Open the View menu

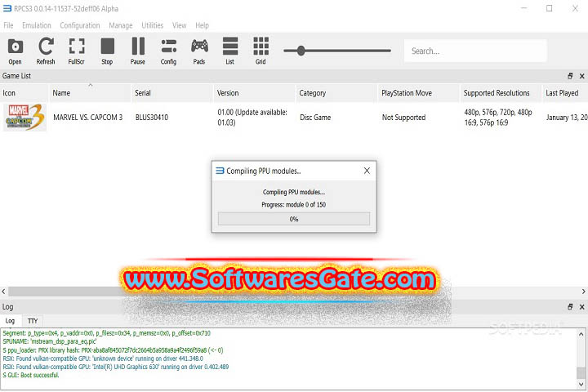(179, 25)
